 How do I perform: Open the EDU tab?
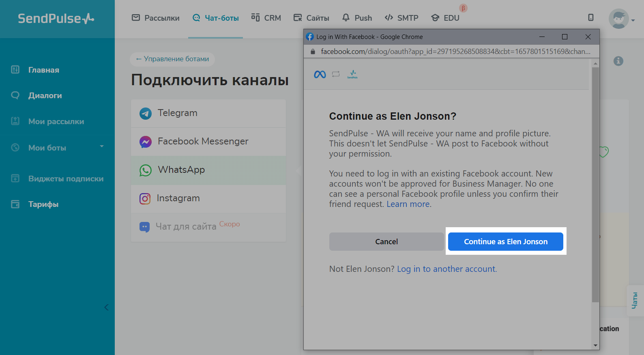pyautogui.click(x=445, y=18)
